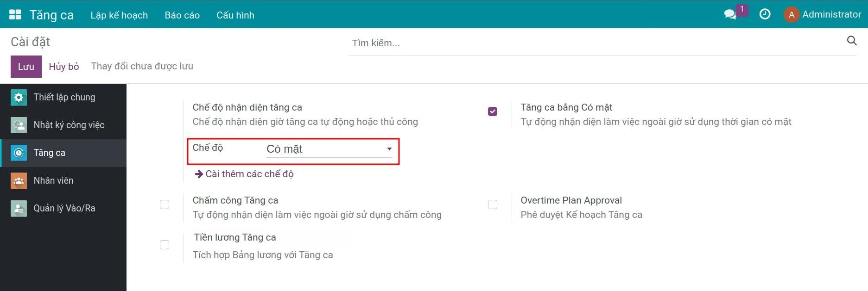
Task: Click the Quản lý Vào/Ra sidebar icon
Action: pos(19,209)
